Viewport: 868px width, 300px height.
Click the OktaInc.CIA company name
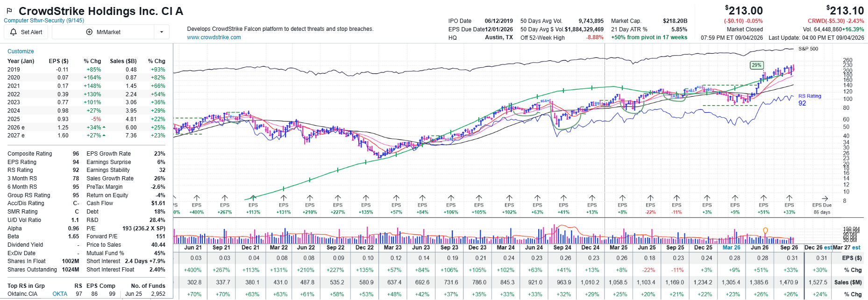coord(22,294)
